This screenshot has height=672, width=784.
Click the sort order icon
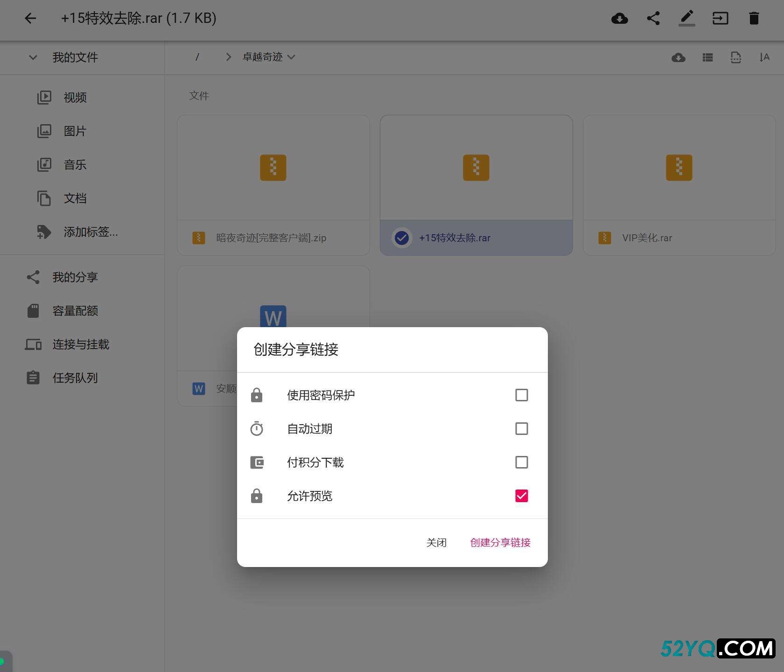[764, 57]
